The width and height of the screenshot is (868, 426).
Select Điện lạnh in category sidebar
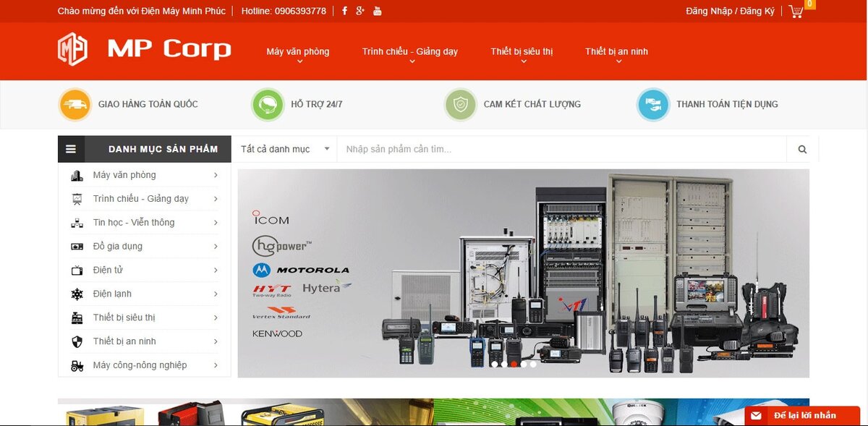click(x=112, y=294)
